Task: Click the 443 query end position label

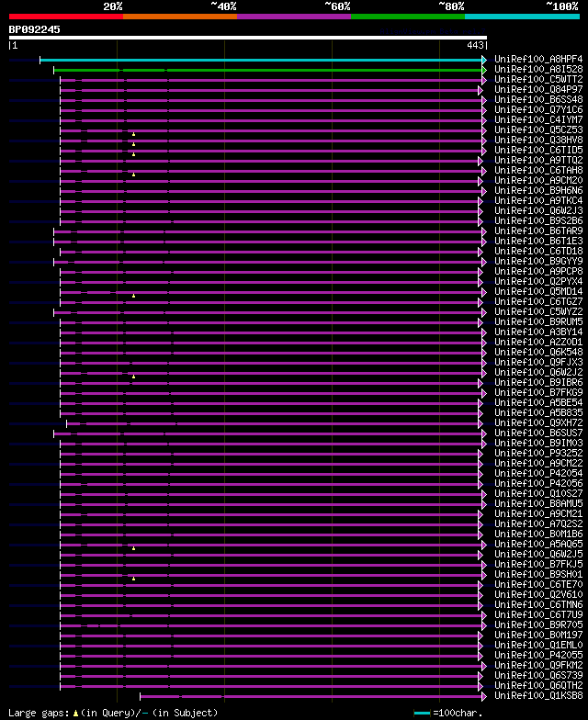Action: coord(475,45)
